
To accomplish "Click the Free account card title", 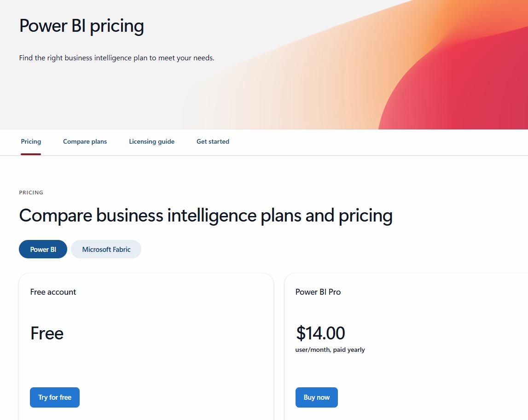I will click(53, 292).
